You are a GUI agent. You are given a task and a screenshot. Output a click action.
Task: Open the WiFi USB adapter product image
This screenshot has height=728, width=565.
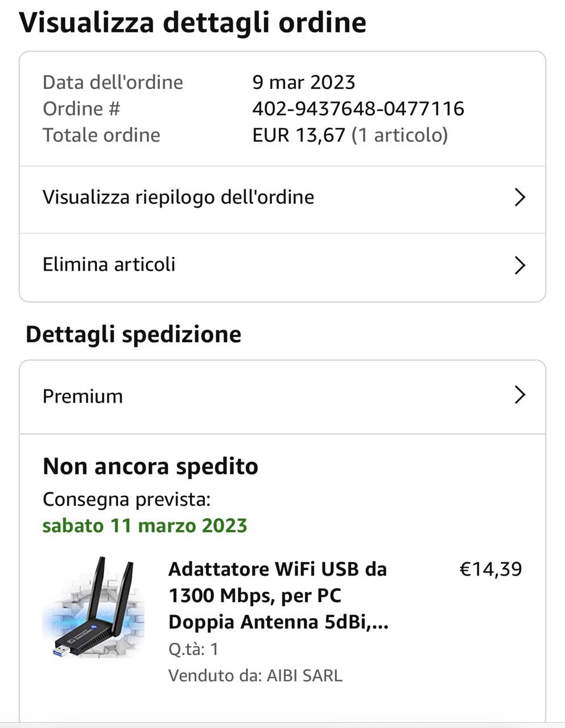coord(93,607)
